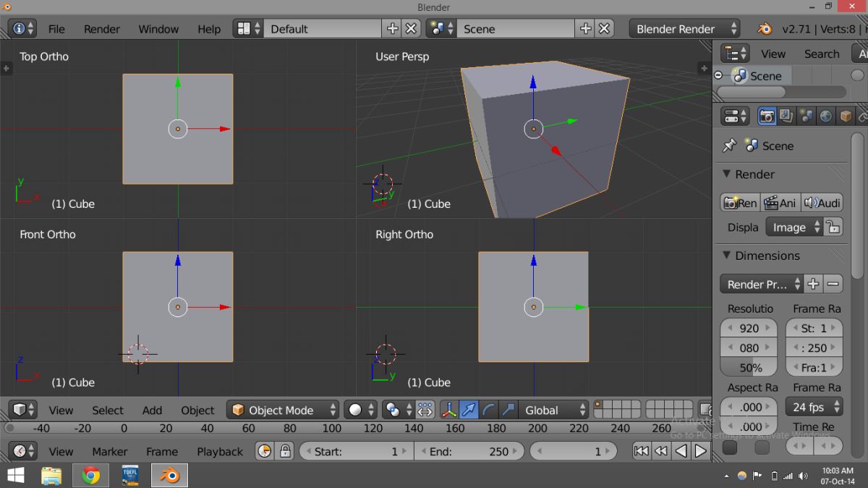868x488 pixels.
Task: Open the Timeline editor type selector clock icon
Action: click(x=22, y=451)
